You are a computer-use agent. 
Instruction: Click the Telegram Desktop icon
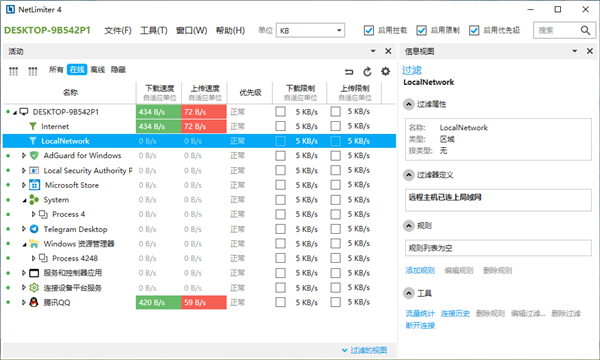click(x=34, y=229)
